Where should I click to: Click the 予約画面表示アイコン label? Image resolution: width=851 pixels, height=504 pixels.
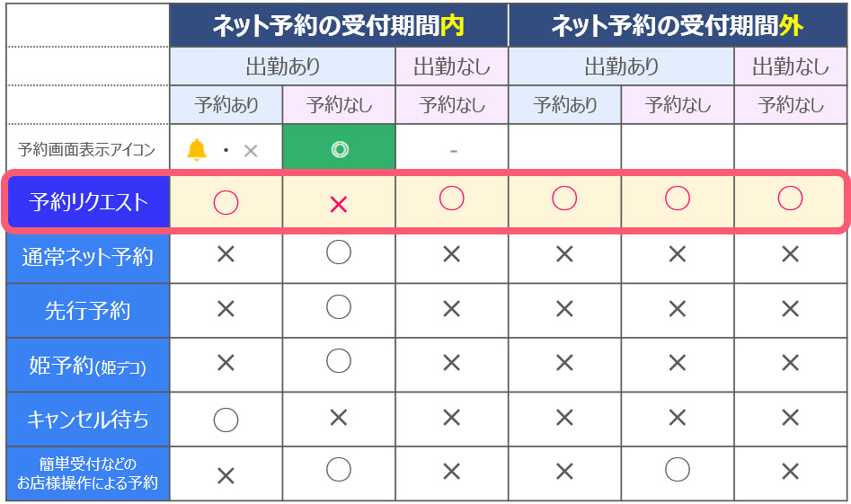point(87,149)
